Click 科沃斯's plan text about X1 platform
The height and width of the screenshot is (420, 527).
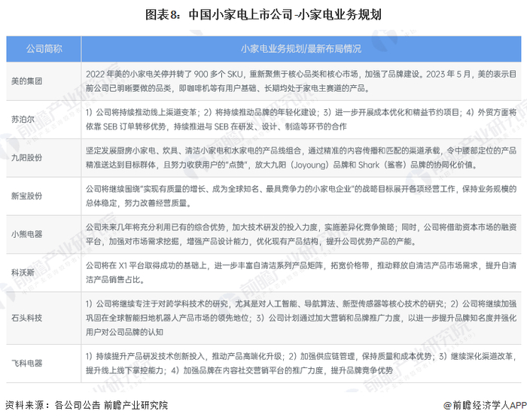pyautogui.click(x=301, y=272)
